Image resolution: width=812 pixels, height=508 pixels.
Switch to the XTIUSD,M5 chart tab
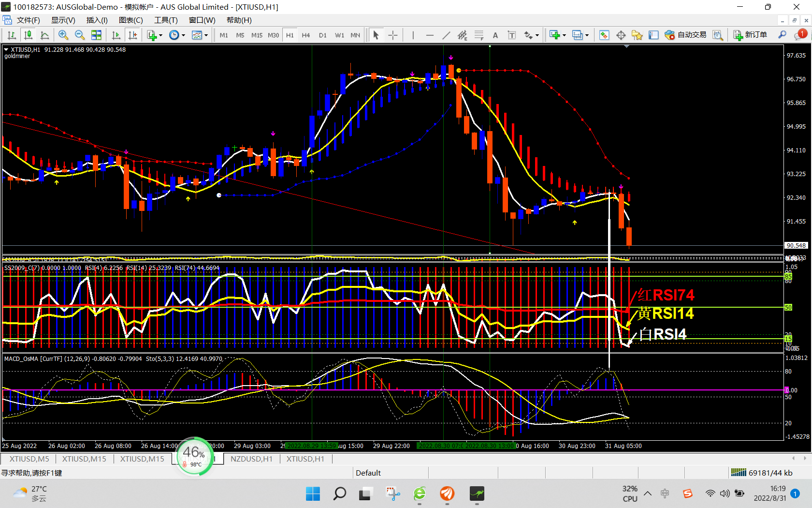tap(29, 459)
